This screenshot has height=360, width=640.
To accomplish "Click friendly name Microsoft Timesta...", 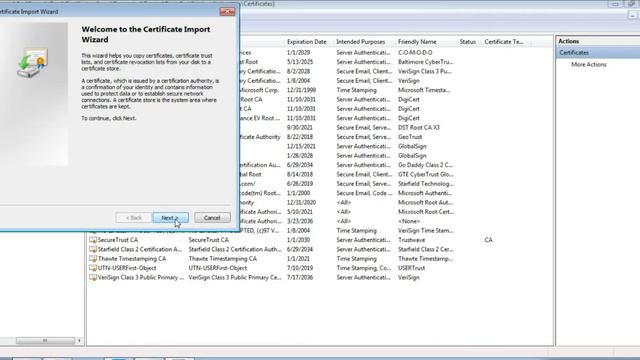I will (424, 90).
